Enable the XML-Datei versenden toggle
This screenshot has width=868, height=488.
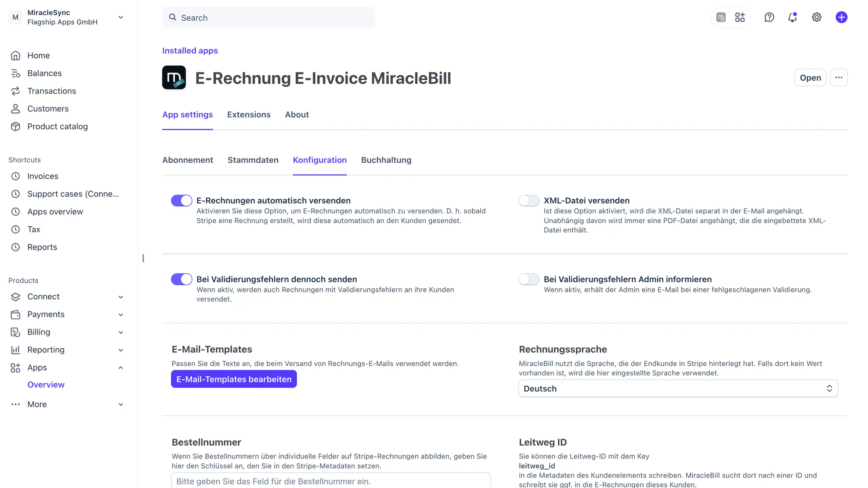click(x=529, y=201)
